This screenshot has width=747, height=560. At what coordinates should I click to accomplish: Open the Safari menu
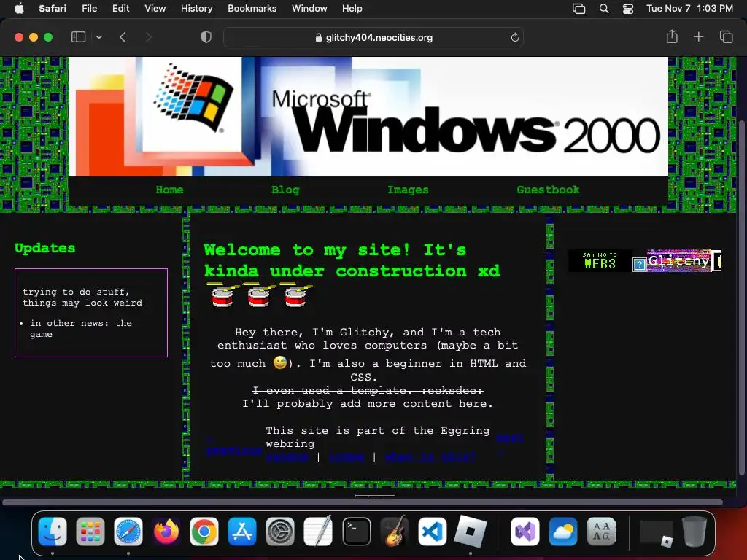53,8
